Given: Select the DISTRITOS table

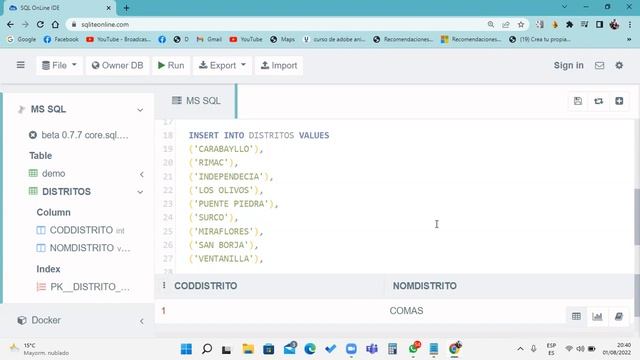Looking at the screenshot, I should click(66, 191).
